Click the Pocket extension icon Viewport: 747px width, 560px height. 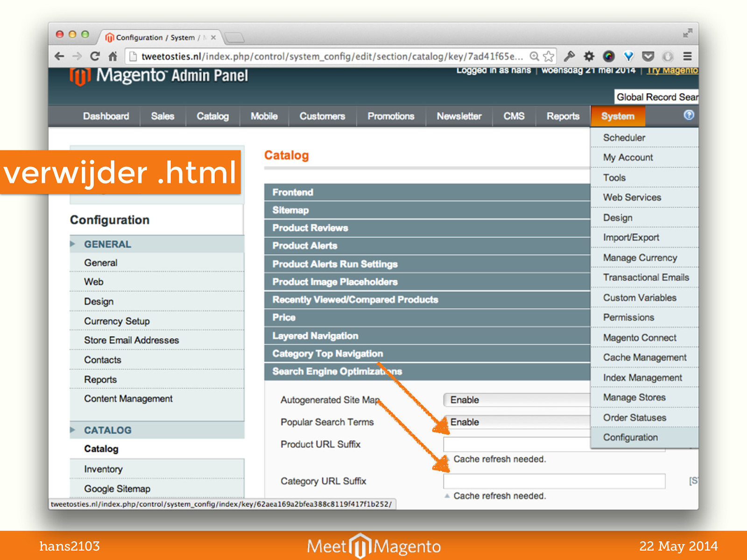[x=648, y=56]
